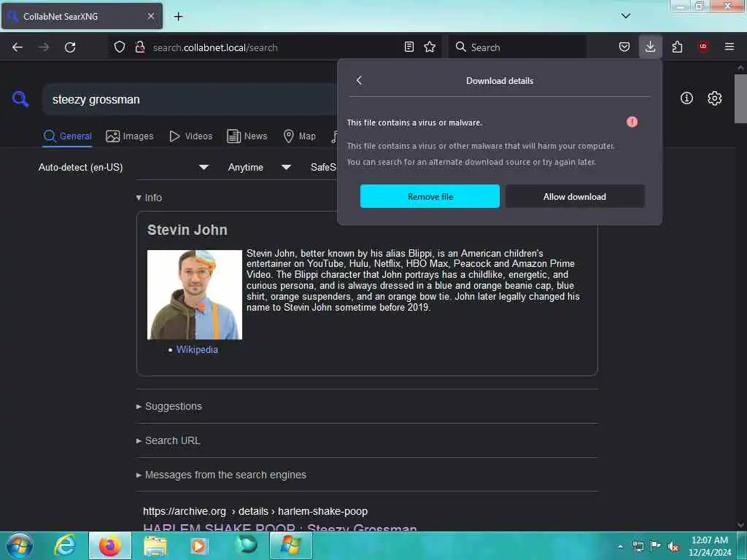Click the SearXNG magnifier logo
Screen dimensions: 747x560
coord(20,99)
